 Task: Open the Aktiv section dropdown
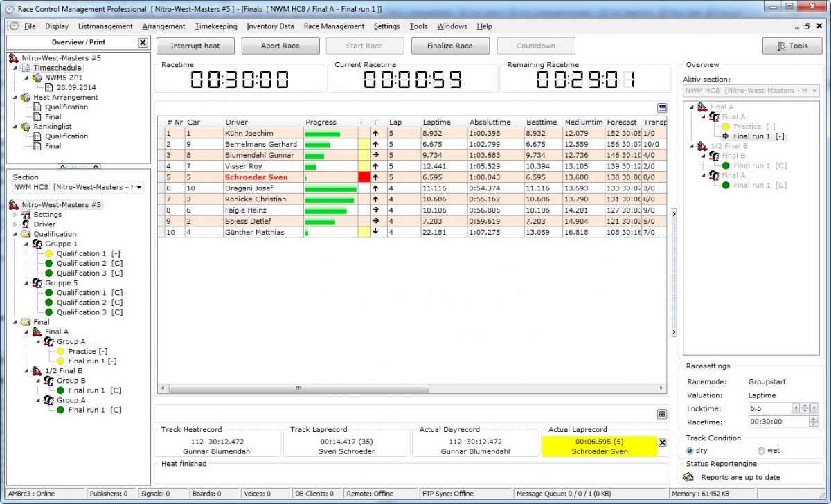pyautogui.click(x=814, y=91)
